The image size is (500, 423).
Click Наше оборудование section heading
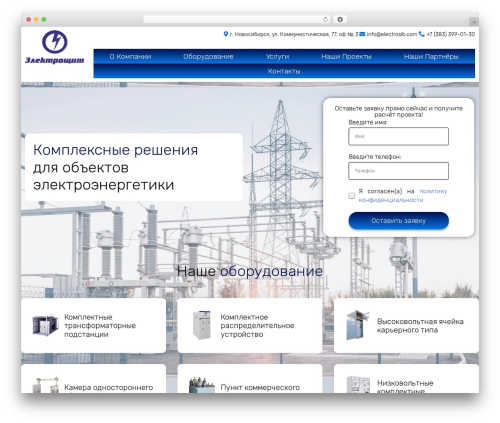tap(250, 271)
